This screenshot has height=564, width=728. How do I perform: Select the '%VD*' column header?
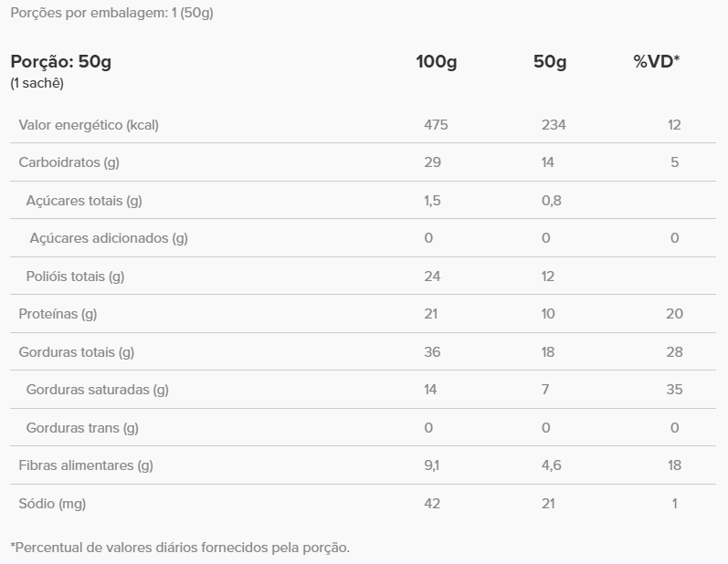pos(657,62)
